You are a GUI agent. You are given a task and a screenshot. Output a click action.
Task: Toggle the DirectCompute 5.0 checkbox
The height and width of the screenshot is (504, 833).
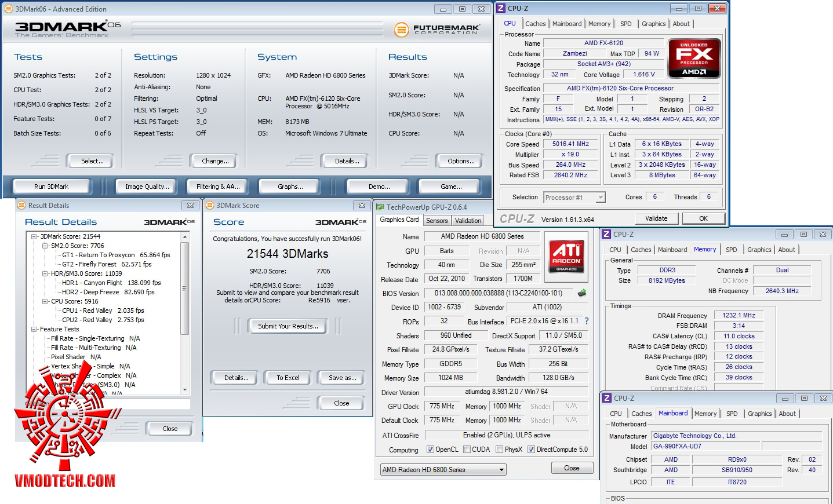(x=531, y=450)
